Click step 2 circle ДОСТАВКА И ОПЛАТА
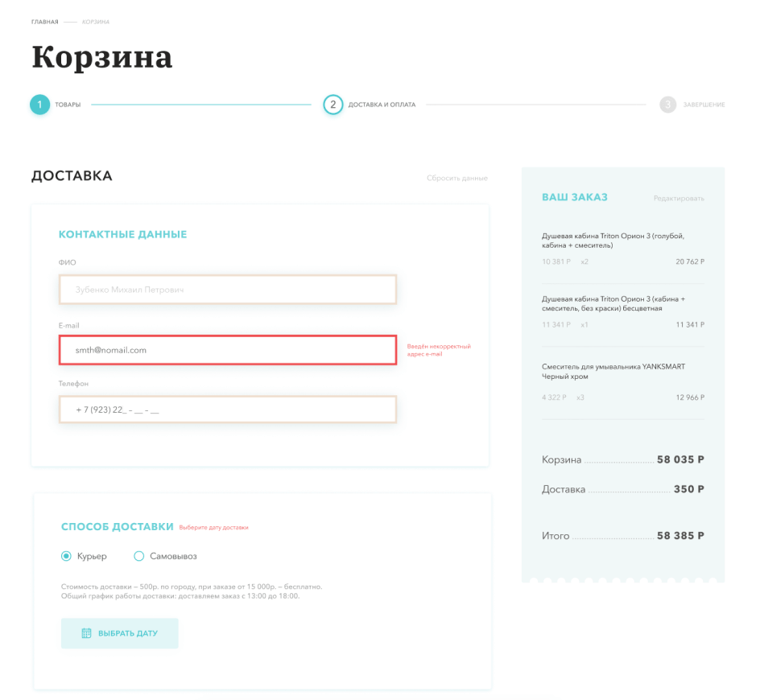The height and width of the screenshot is (700, 760). [333, 105]
